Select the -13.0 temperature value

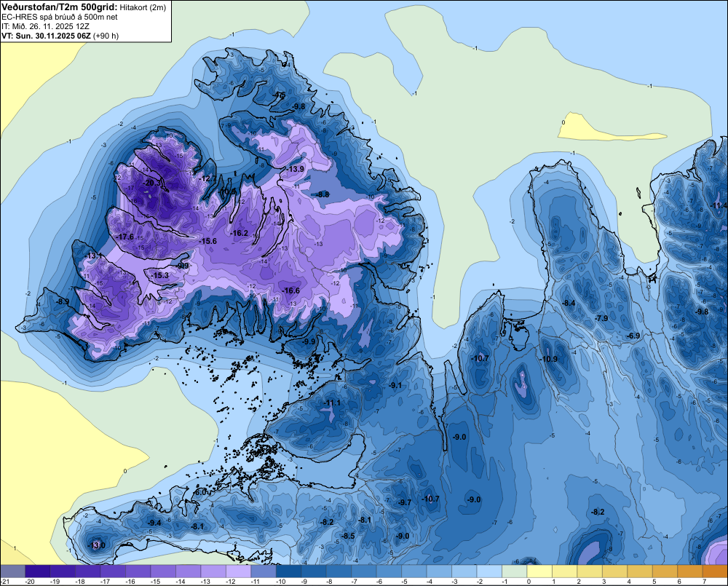coord(97,545)
